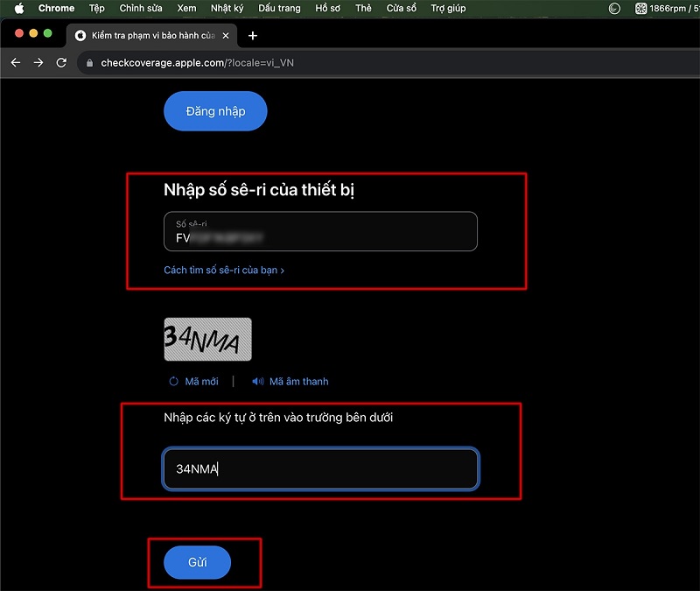This screenshot has height=591, width=700.
Task: Click the circular status icon in the menu bar
Action: pyautogui.click(x=615, y=8)
